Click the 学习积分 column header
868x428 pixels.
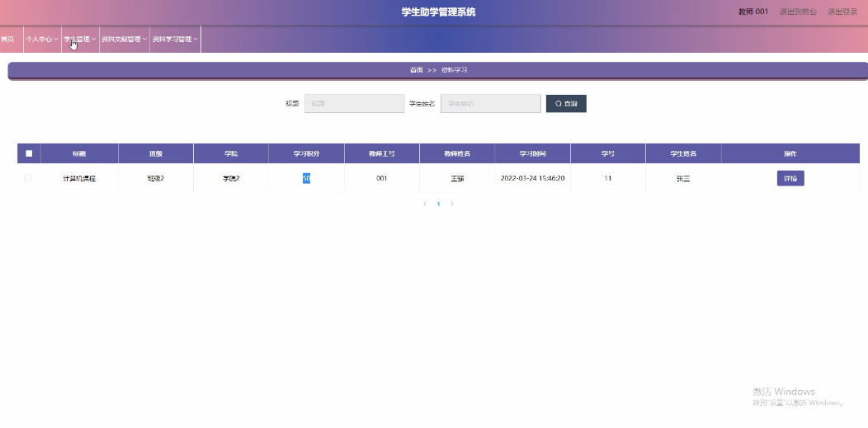306,153
